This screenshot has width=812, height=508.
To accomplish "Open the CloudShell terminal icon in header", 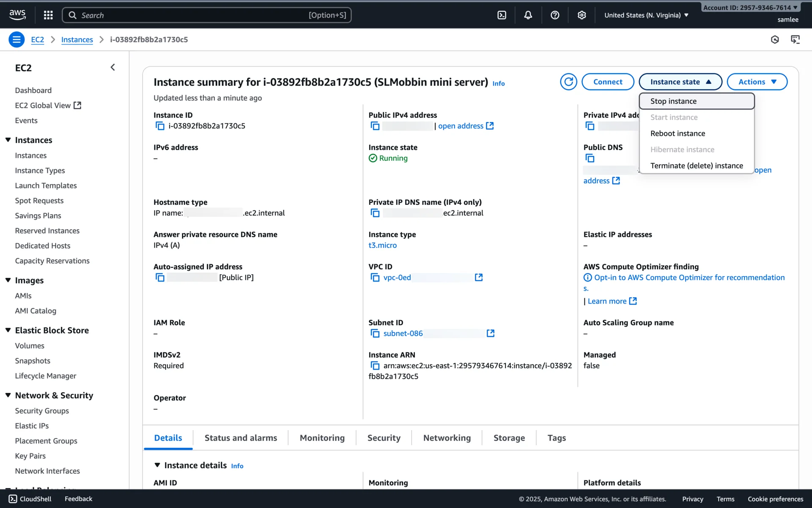I will point(502,15).
